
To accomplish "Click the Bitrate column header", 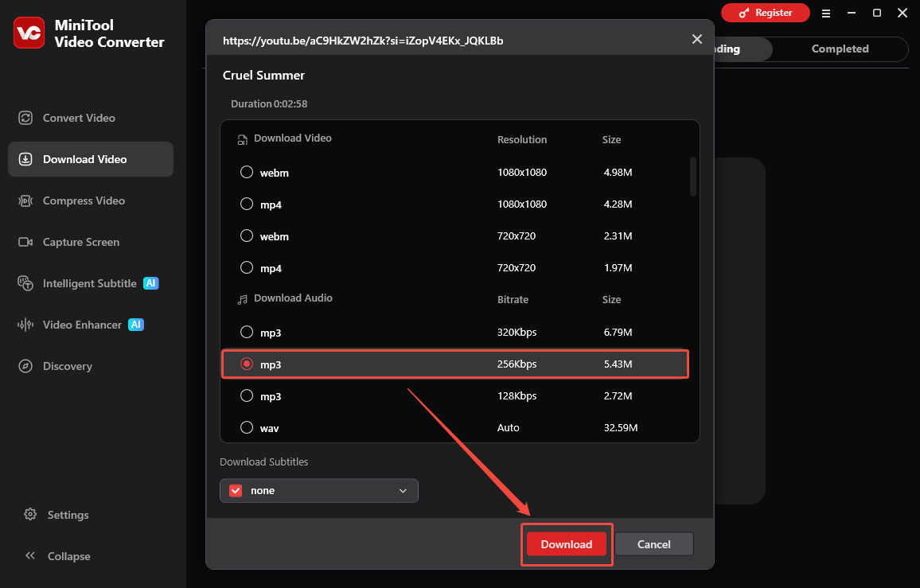I will (513, 299).
